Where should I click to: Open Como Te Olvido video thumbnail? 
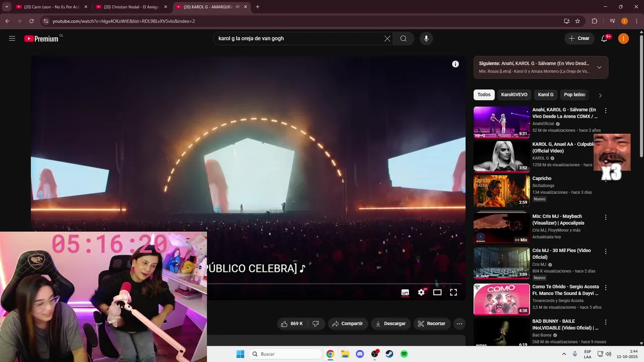tap(502, 300)
